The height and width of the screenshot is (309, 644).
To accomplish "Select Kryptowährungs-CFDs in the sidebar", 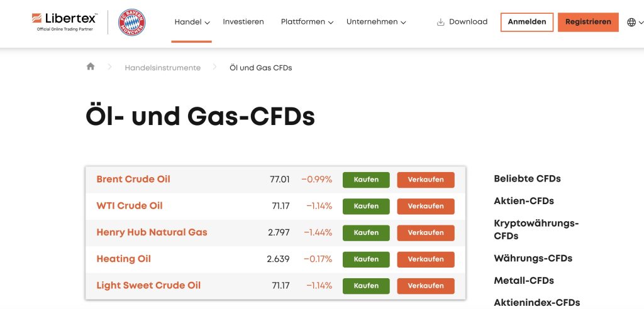I will tap(536, 229).
